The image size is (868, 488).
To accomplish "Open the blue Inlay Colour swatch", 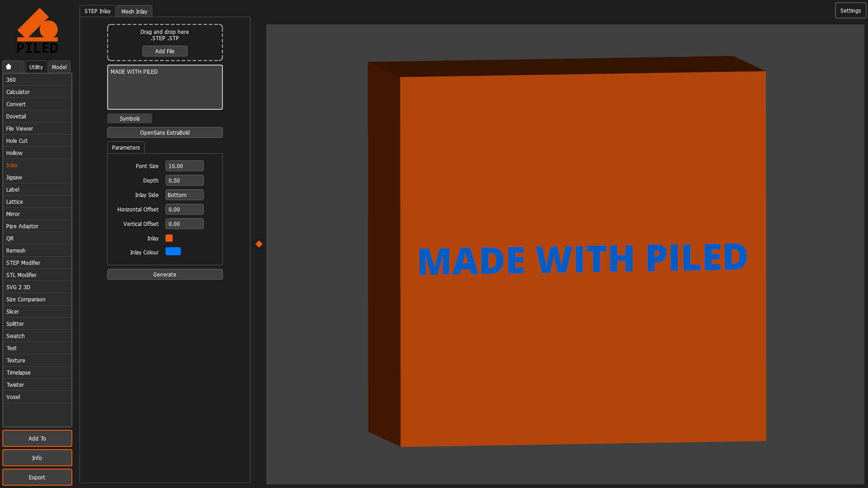I will (x=173, y=252).
